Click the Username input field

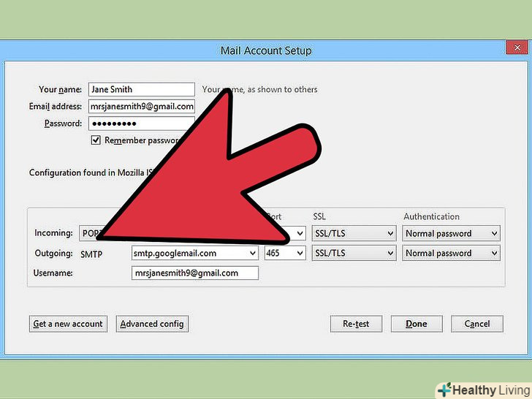click(x=194, y=273)
